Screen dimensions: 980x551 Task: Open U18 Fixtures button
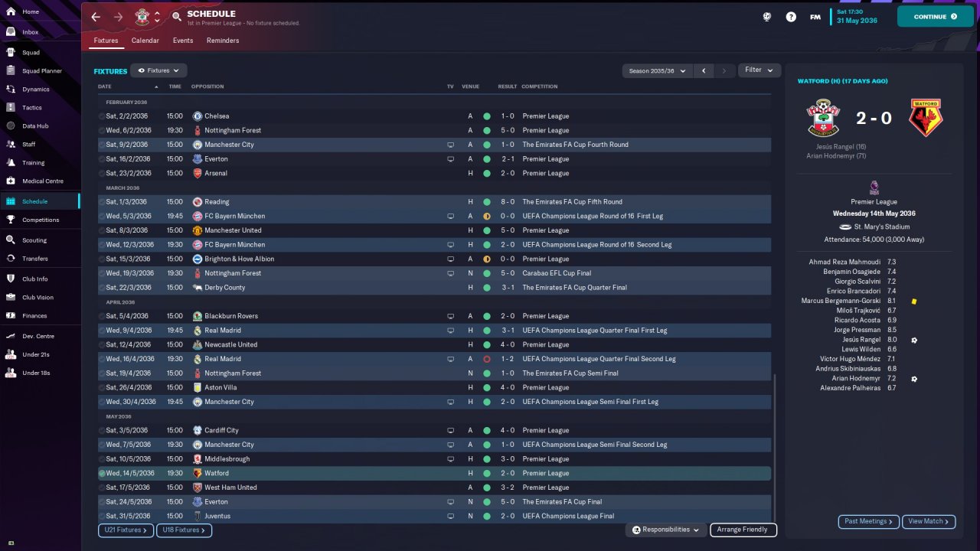tap(184, 530)
